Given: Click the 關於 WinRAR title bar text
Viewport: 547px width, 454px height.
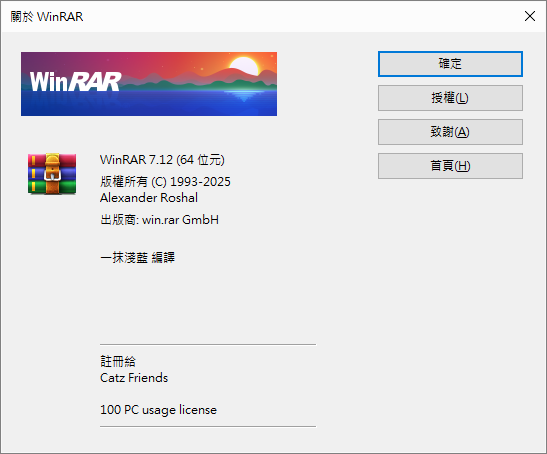Looking at the screenshot, I should pos(47,16).
